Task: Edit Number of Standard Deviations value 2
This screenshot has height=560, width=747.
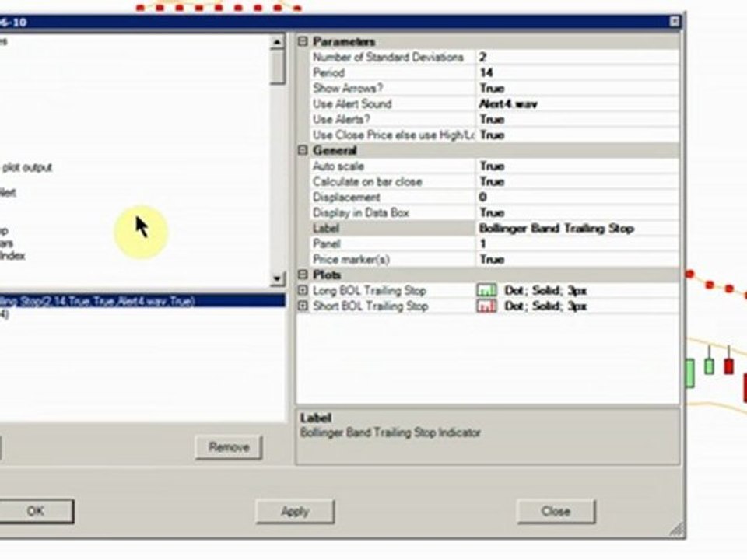Action: coord(577,57)
